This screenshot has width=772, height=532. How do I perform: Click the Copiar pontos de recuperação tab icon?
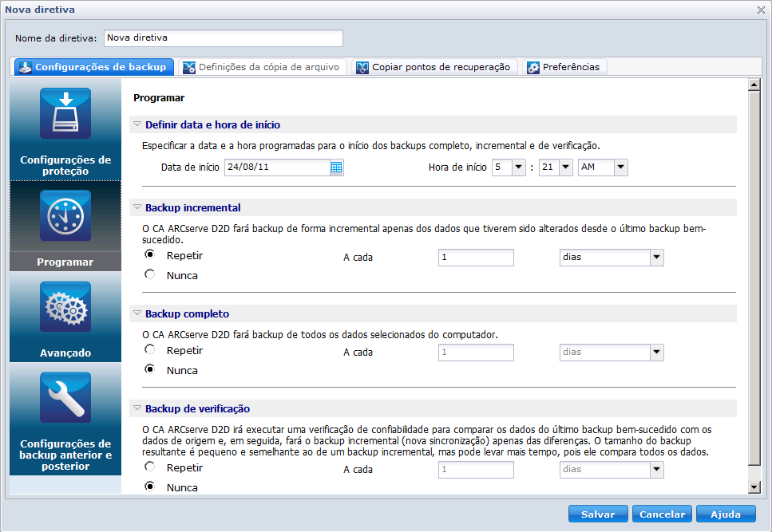364,66
